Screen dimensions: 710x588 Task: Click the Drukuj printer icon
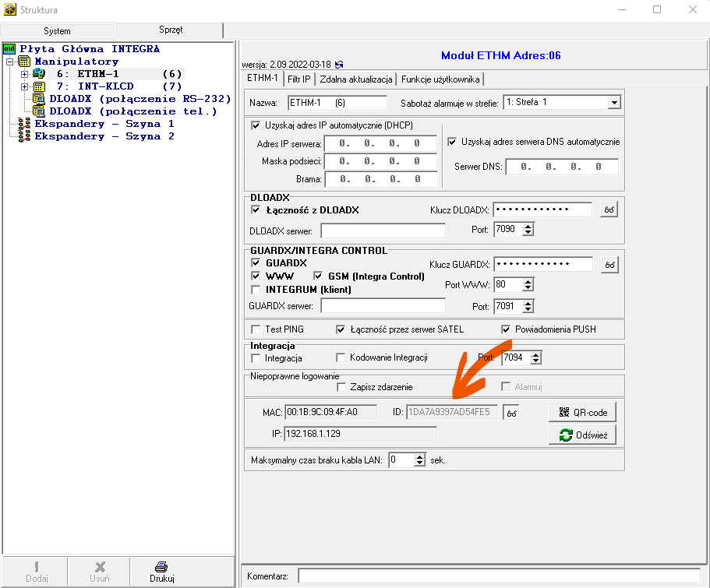(161, 567)
